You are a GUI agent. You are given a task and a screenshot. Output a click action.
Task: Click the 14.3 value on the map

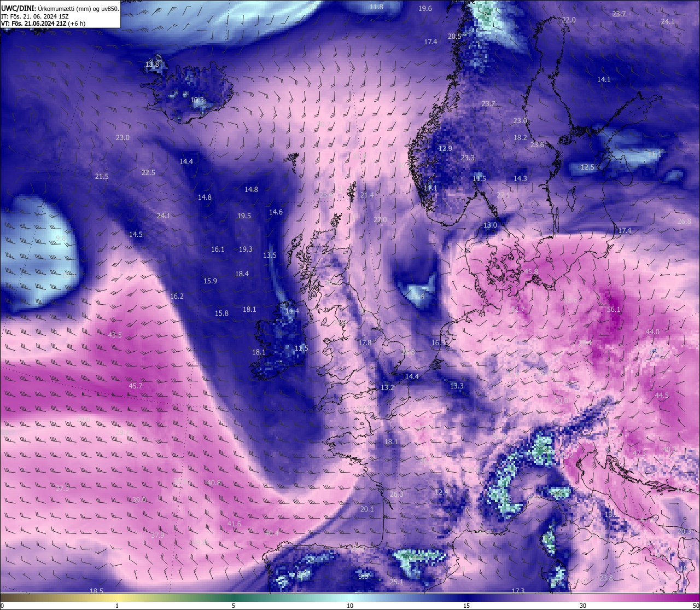point(520,179)
